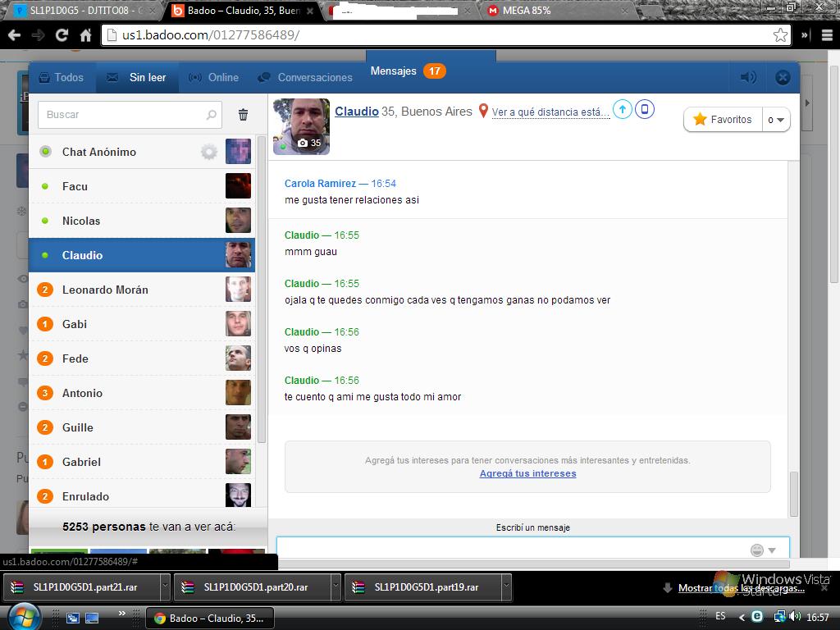The image size is (840, 630).
Task: Open Leonardo Morán's unread messages
Action: (142, 290)
